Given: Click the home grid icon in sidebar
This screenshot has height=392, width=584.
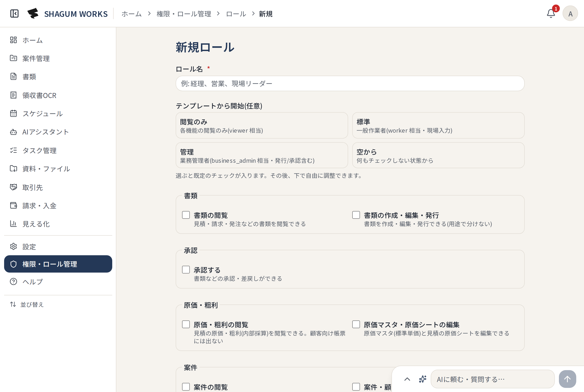Looking at the screenshot, I should pyautogui.click(x=13, y=40).
